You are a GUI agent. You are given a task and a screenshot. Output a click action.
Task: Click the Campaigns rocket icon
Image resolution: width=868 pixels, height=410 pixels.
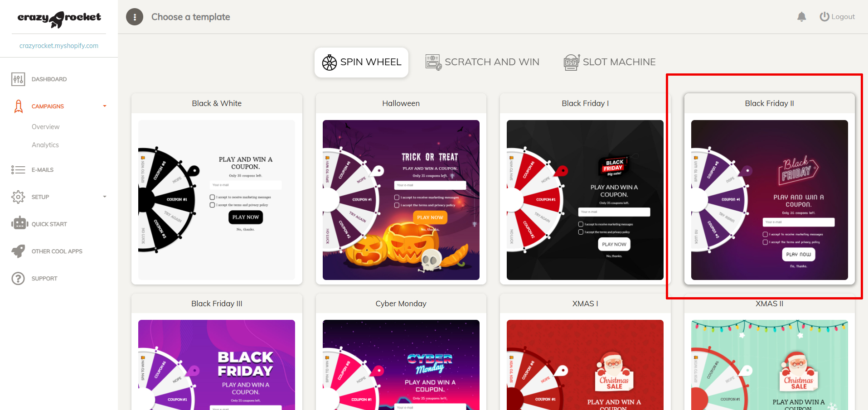pyautogui.click(x=18, y=106)
